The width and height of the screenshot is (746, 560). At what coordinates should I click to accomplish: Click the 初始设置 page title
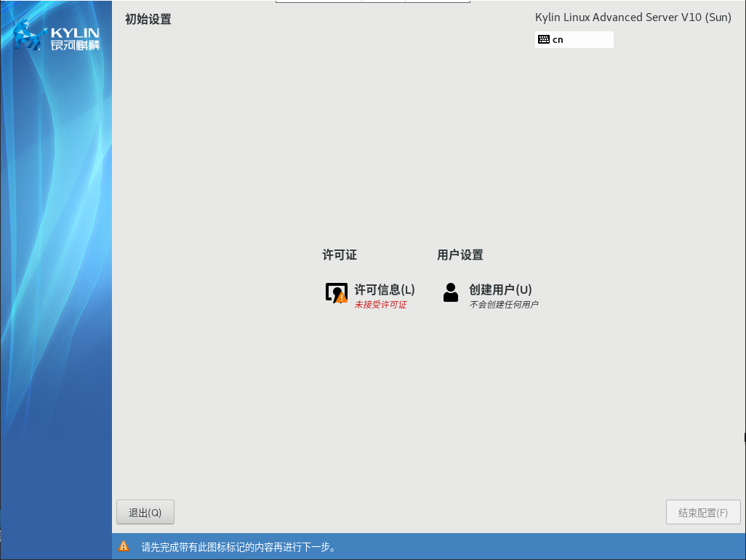148,20
